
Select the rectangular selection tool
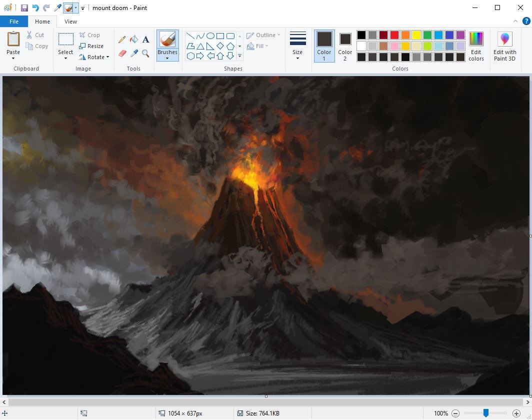65,39
